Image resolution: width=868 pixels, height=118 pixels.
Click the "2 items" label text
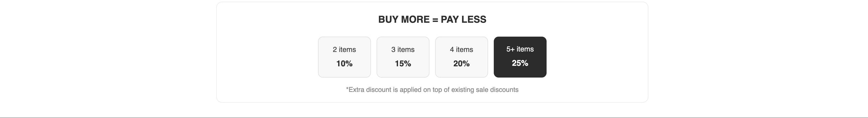click(x=344, y=49)
